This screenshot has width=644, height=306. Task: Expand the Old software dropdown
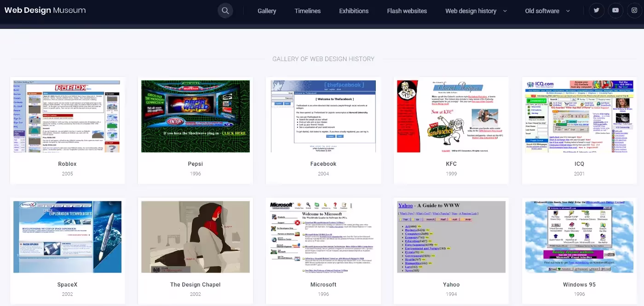pos(547,11)
